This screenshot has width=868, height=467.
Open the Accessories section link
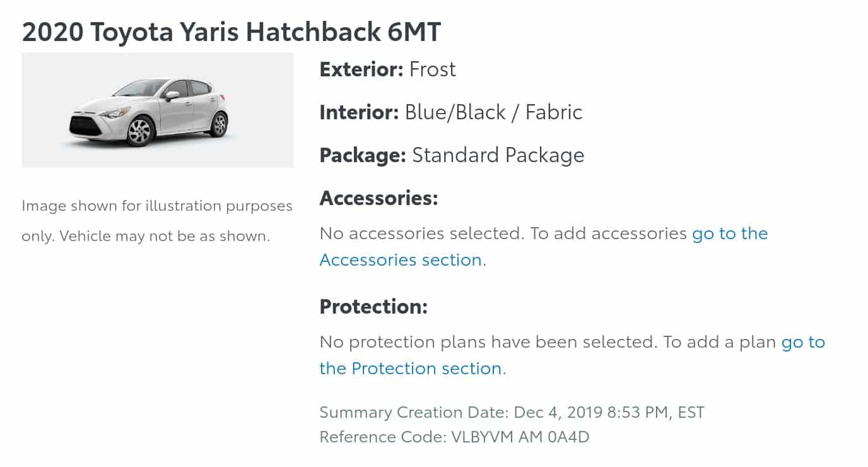pyautogui.click(x=401, y=260)
